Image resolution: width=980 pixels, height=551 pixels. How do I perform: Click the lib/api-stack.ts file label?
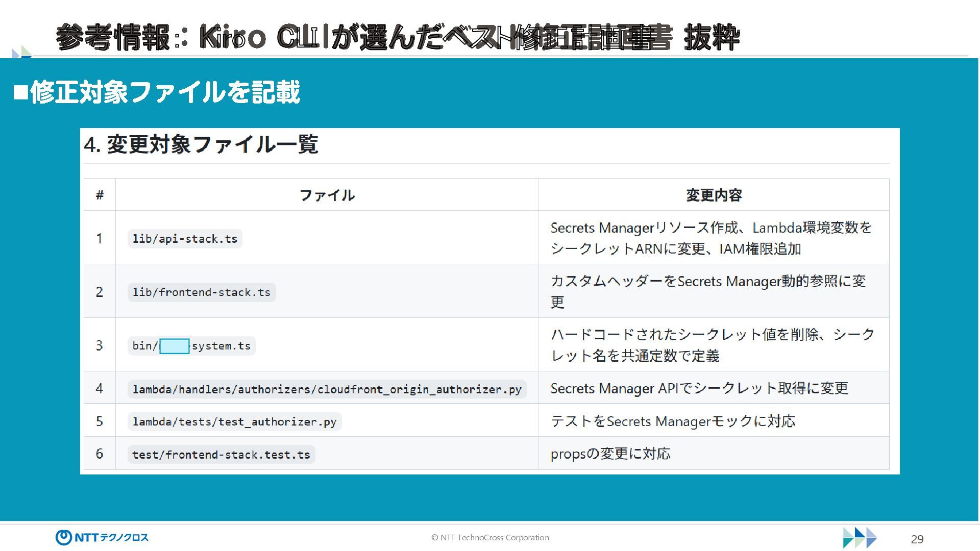(x=185, y=239)
